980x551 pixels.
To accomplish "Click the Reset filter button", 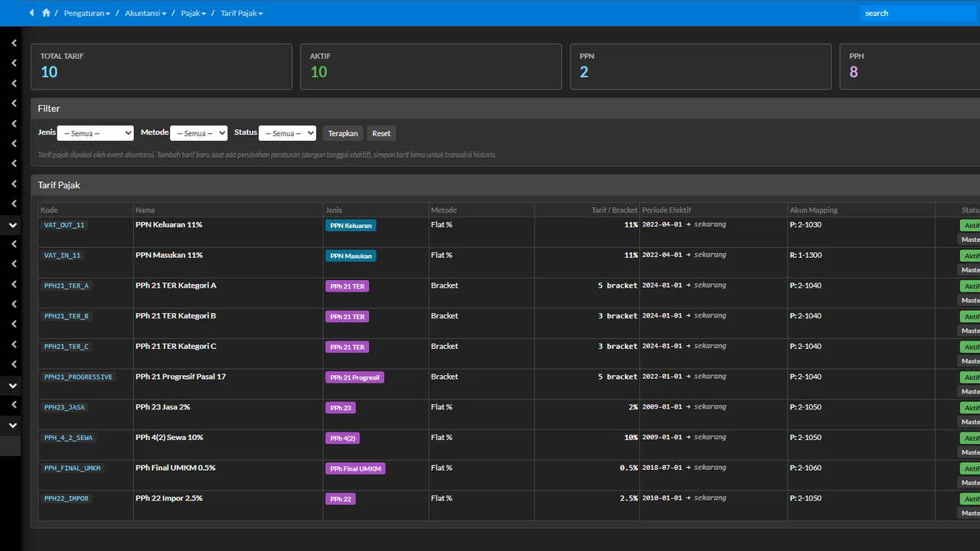I will coord(381,133).
